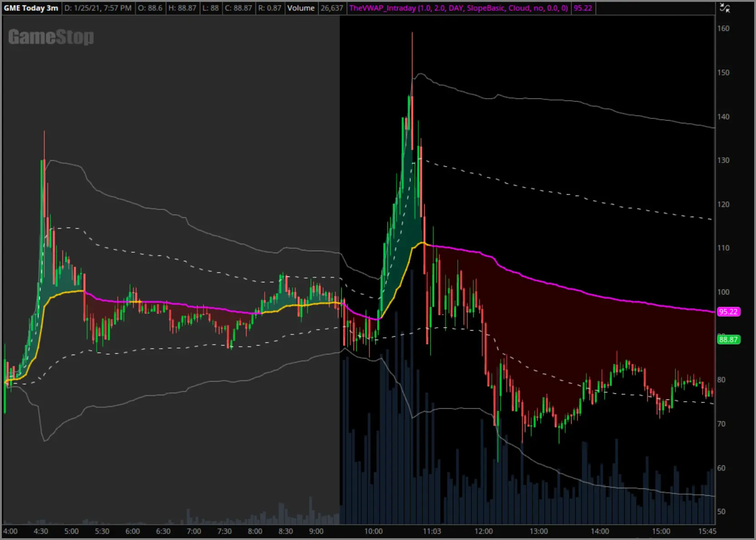
Task: Click the 150 price axis label
Action: pos(723,72)
